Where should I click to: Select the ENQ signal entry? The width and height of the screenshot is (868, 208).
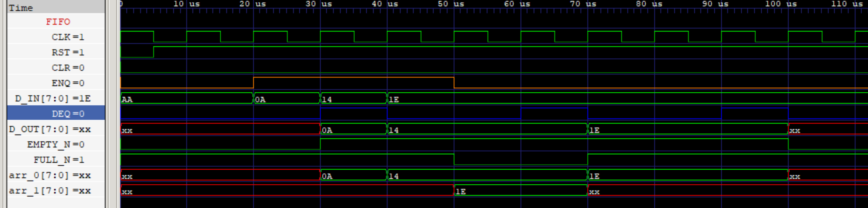point(67,83)
